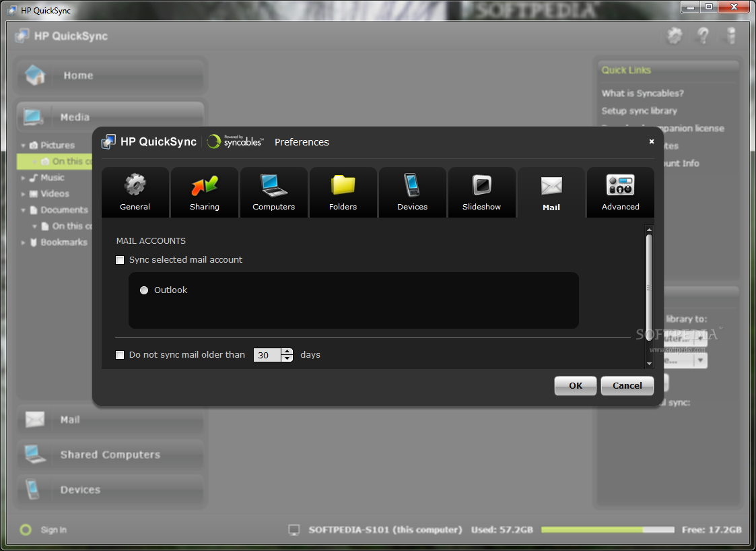Collapse the Pictures tree node
Viewport: 756px width, 551px height.
click(x=23, y=145)
